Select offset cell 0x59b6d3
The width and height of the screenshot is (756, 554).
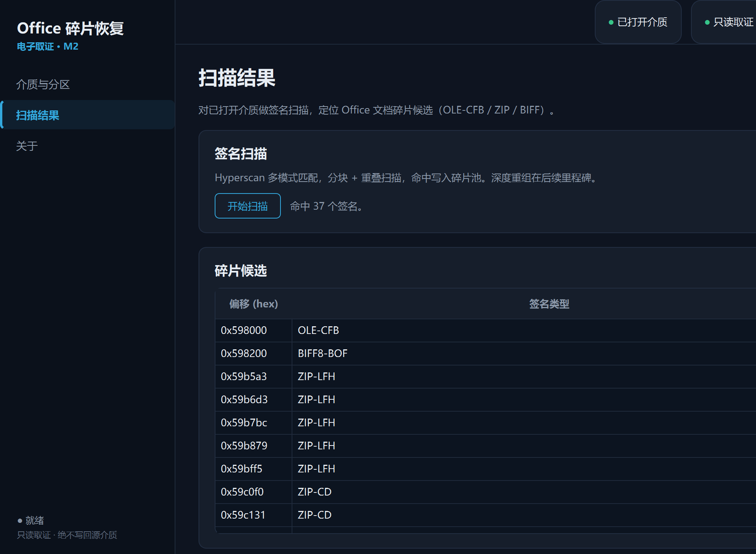coord(254,400)
